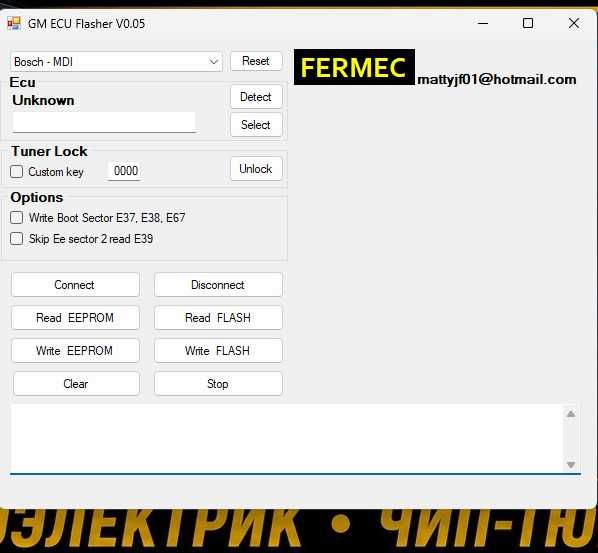Click the mattyjf01@hotmail.com text
Image resolution: width=598 pixels, height=553 pixels.
point(497,79)
